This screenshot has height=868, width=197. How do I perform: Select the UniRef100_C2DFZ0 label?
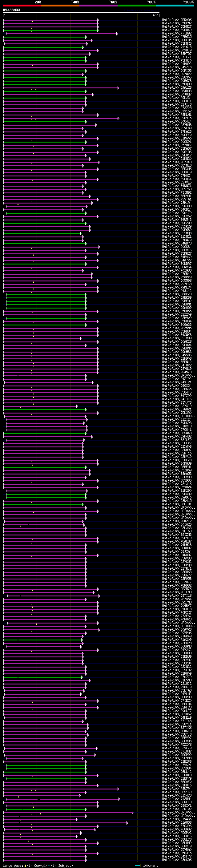(x=177, y=460)
